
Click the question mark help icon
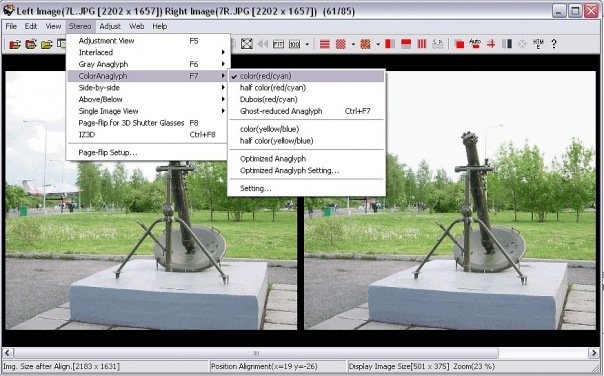coord(554,44)
